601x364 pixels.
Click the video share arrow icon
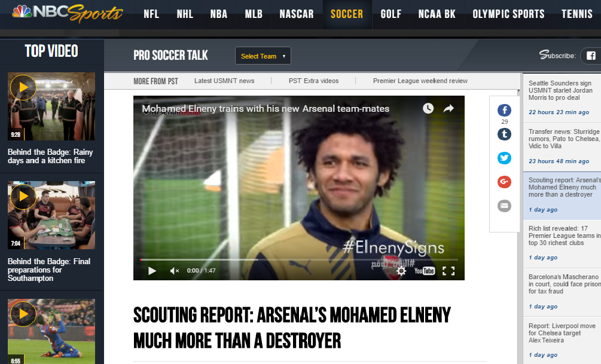coord(449,108)
